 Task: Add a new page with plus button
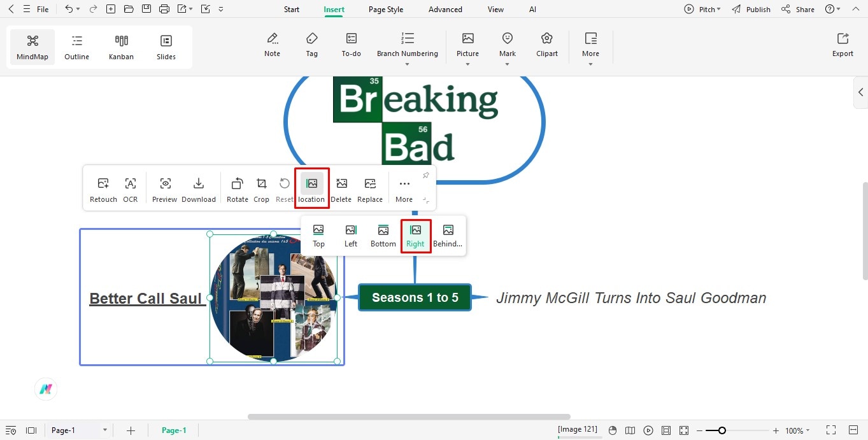(131, 430)
